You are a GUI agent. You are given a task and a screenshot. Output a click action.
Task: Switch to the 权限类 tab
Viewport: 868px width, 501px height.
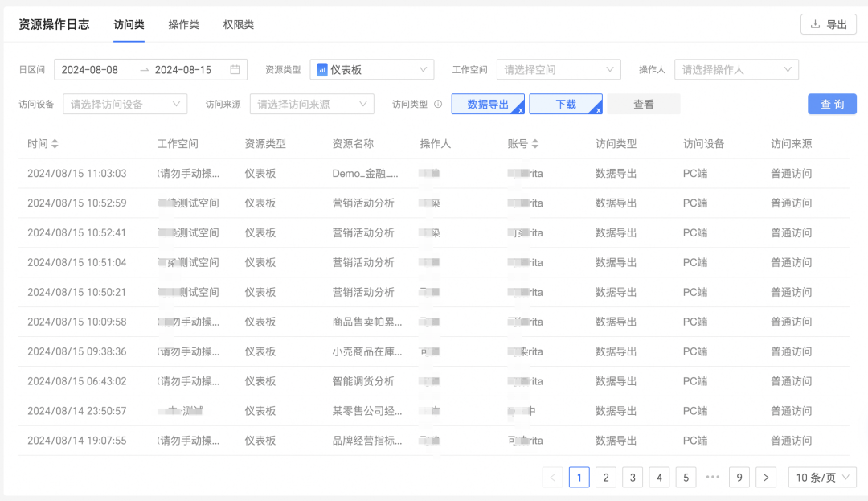pos(239,25)
